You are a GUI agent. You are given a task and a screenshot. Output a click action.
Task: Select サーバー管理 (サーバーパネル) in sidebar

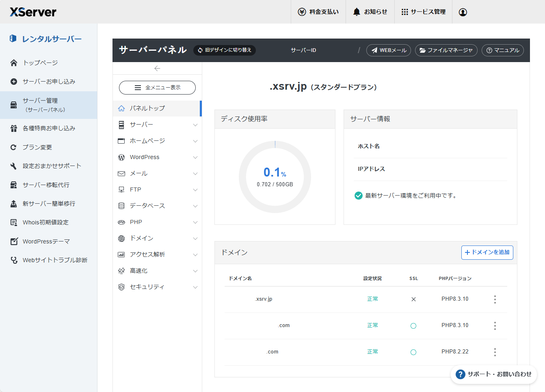click(x=49, y=105)
